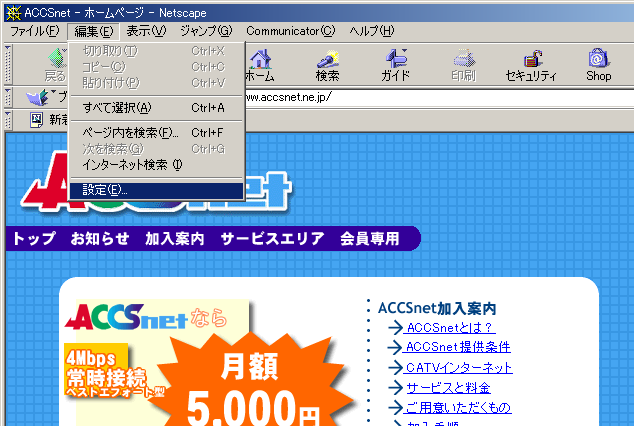The width and height of the screenshot is (634, 426).
Task: Open the ヘルプ(H) menu
Action: click(371, 31)
